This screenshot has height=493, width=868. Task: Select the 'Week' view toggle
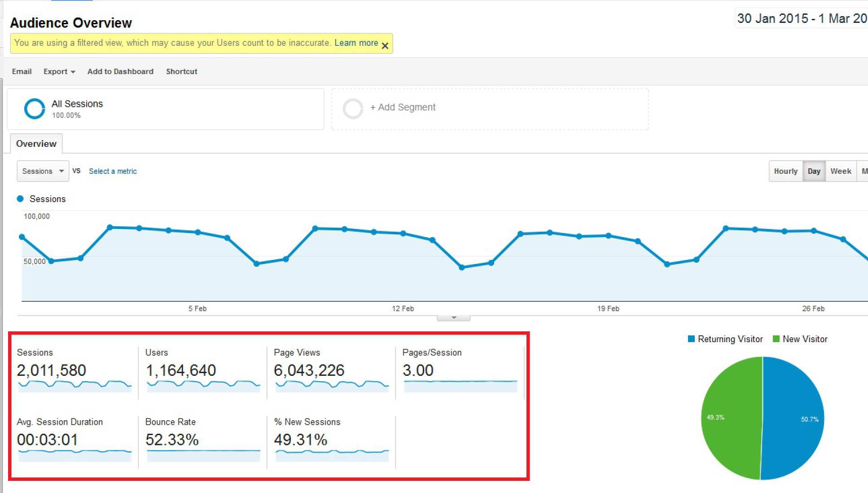(x=841, y=172)
